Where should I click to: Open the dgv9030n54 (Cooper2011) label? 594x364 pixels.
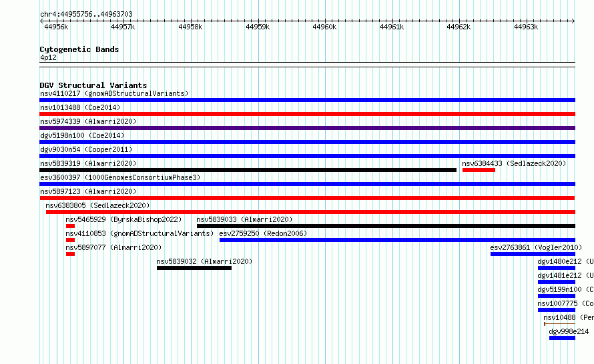coord(86,149)
